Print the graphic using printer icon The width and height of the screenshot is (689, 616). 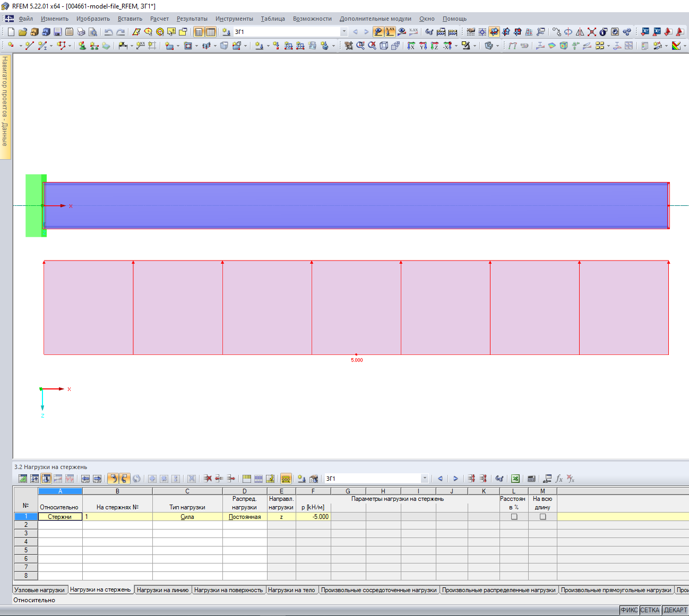[81, 32]
